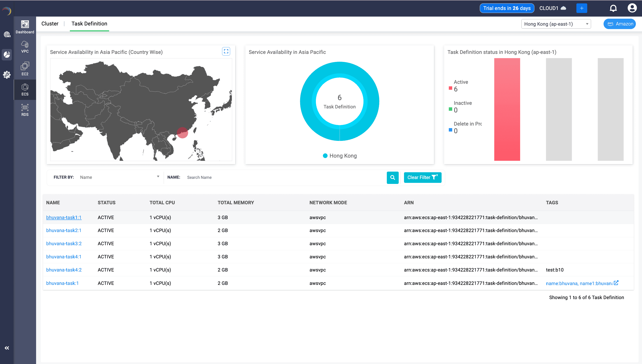Image resolution: width=642 pixels, height=364 pixels.
Task: Click the red Active legend swatch
Action: [x=450, y=88]
